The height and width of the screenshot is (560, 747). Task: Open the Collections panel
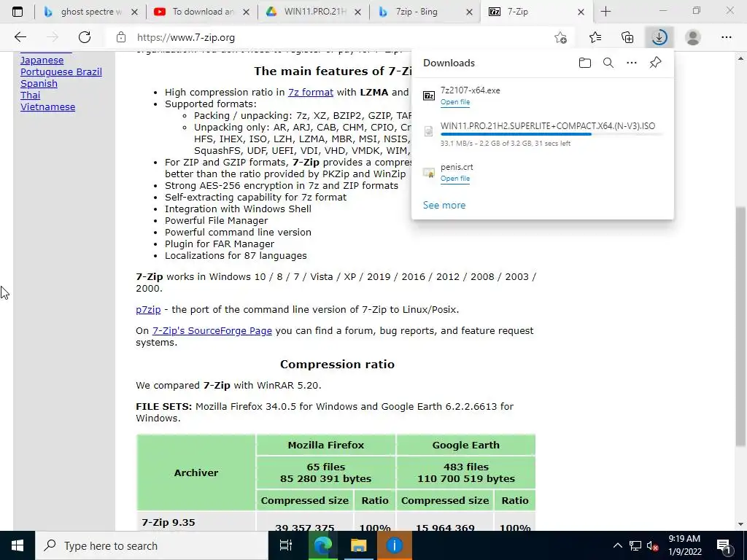tap(627, 37)
